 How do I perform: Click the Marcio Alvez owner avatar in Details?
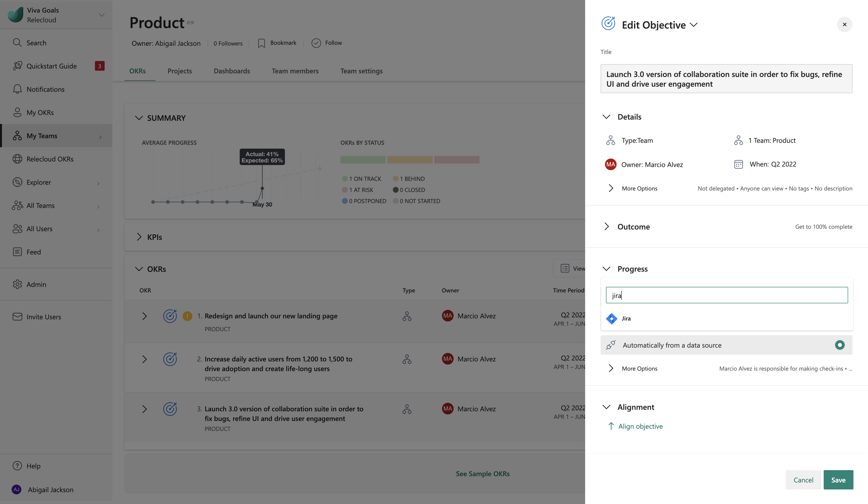click(x=611, y=165)
